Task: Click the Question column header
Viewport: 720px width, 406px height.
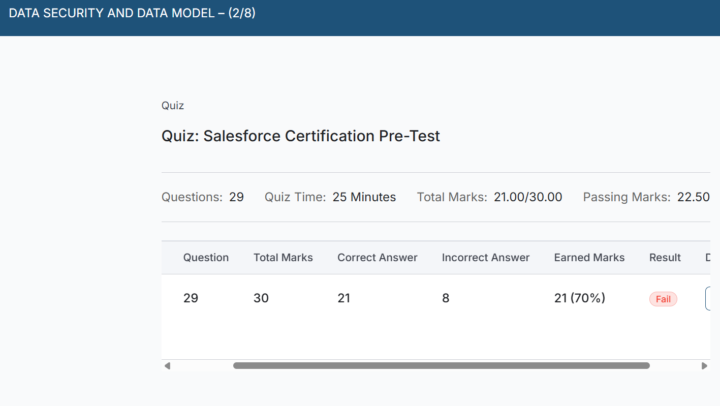Action: click(206, 258)
